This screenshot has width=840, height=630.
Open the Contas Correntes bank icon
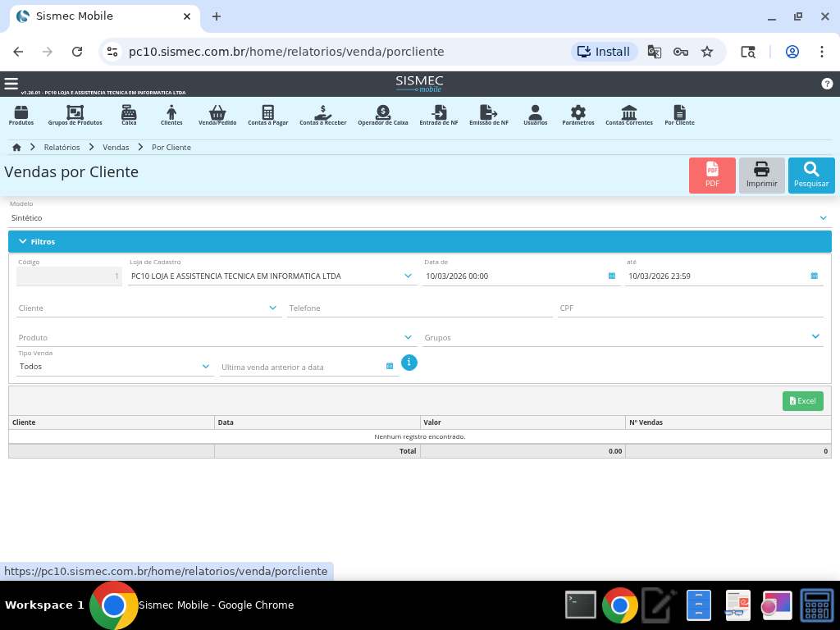point(629,115)
